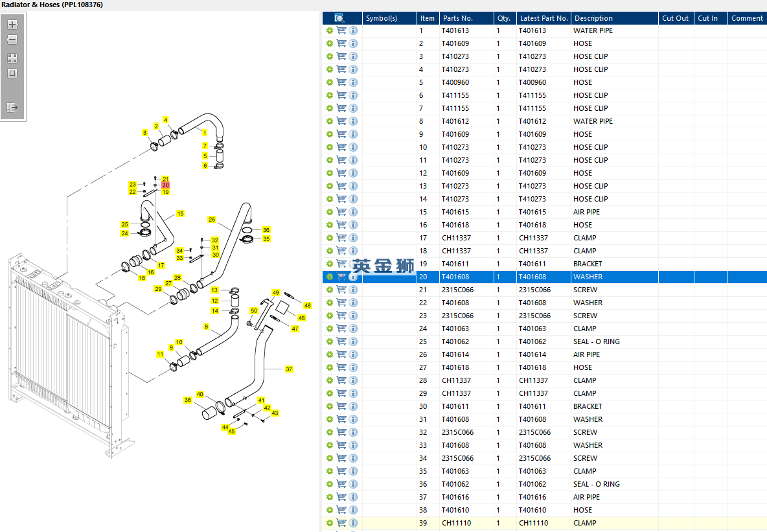Click CLAMP description in row 35
This screenshot has height=532, width=767.
pyautogui.click(x=584, y=471)
